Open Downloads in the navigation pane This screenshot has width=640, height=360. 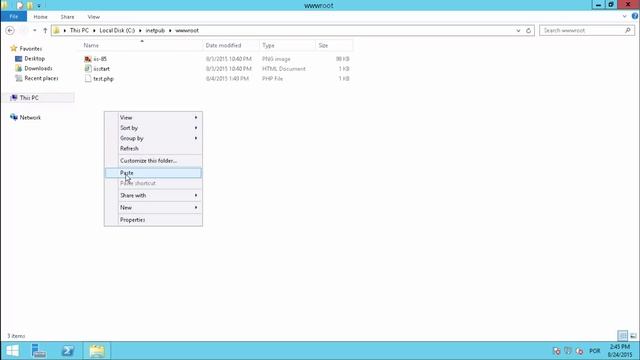[38, 69]
